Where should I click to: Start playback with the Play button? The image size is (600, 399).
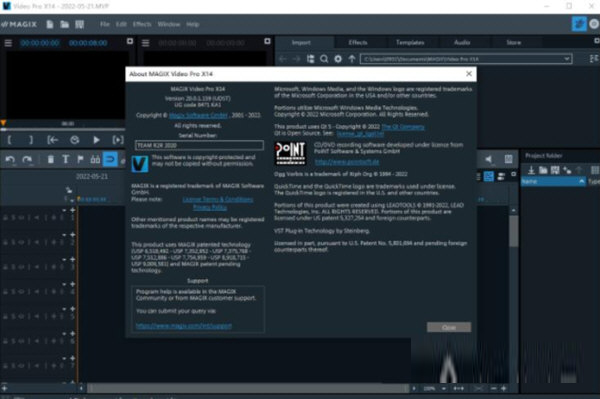click(x=96, y=140)
